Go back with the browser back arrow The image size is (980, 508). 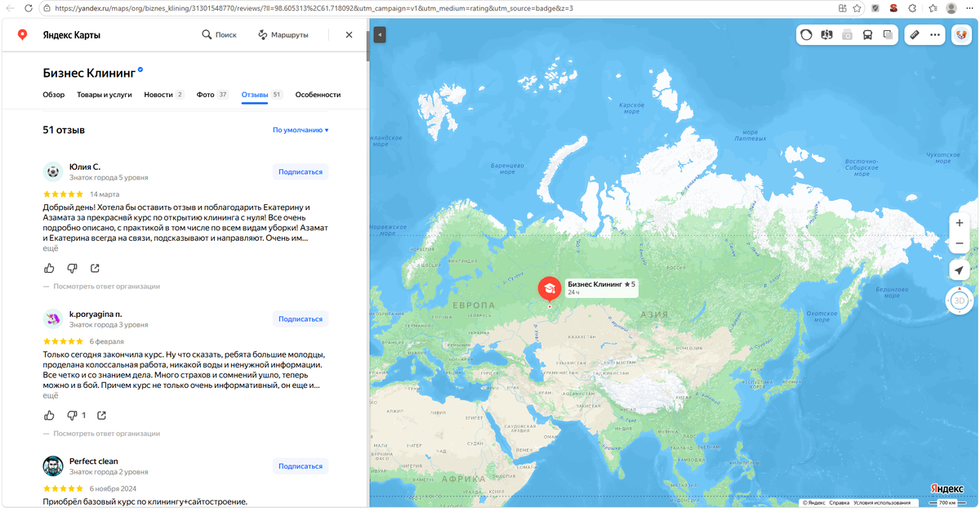pyautogui.click(x=11, y=8)
